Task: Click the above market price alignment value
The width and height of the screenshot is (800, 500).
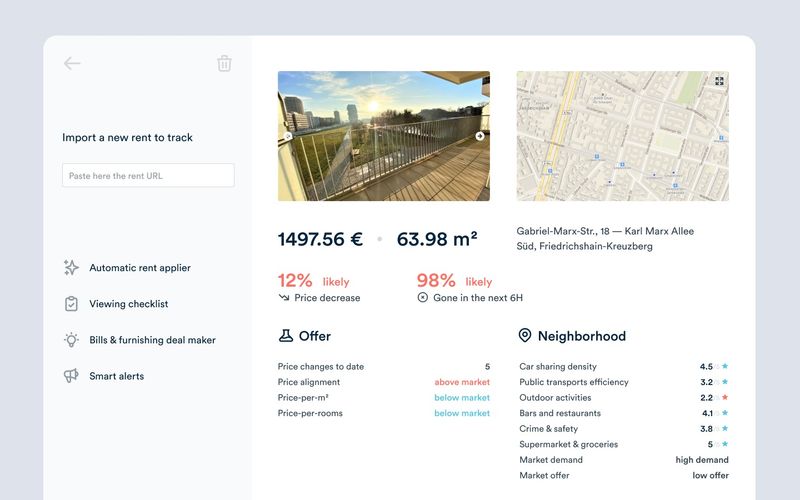Action: pyautogui.click(x=461, y=382)
